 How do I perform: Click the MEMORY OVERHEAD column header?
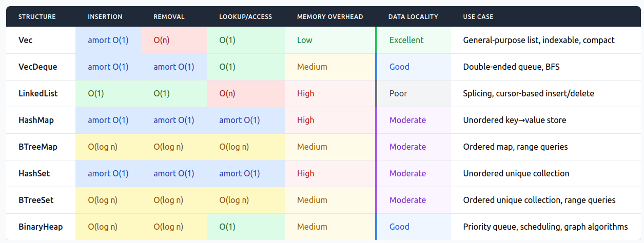click(330, 17)
